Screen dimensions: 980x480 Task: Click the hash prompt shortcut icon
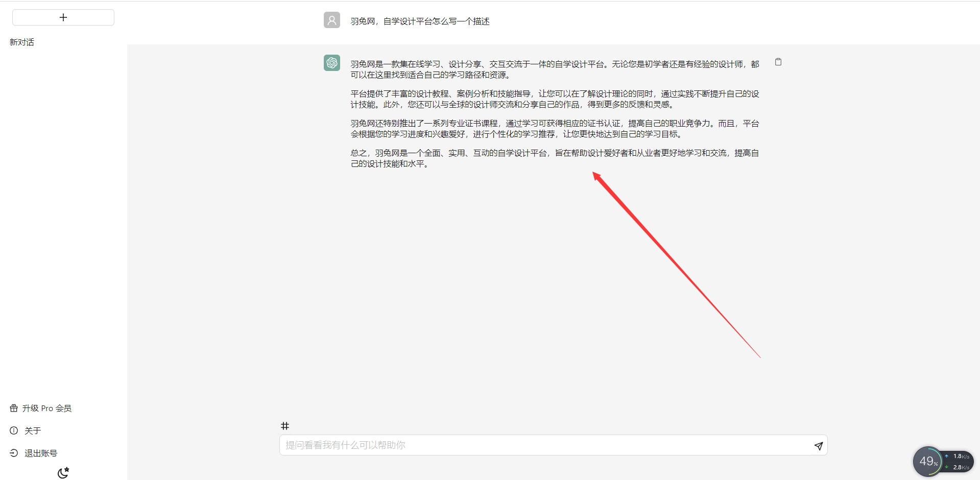coord(285,426)
